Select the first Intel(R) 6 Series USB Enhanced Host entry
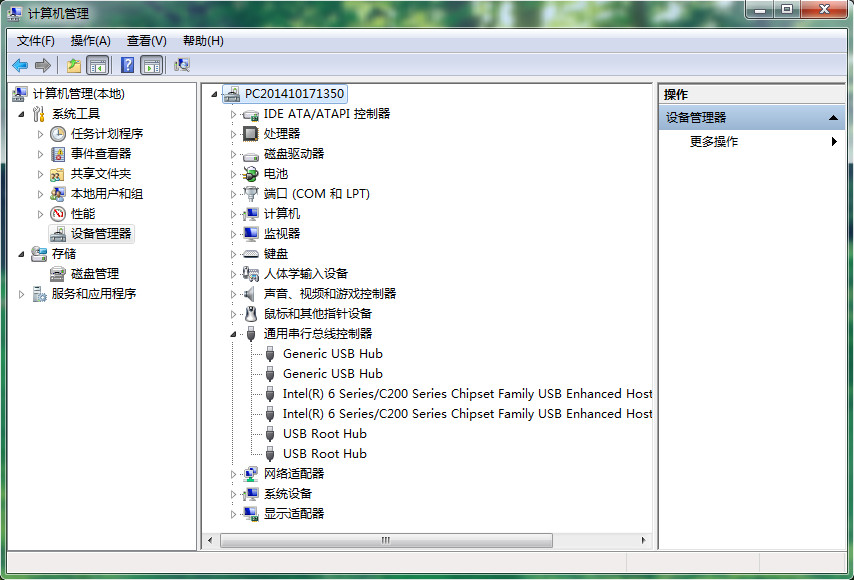 [467, 394]
